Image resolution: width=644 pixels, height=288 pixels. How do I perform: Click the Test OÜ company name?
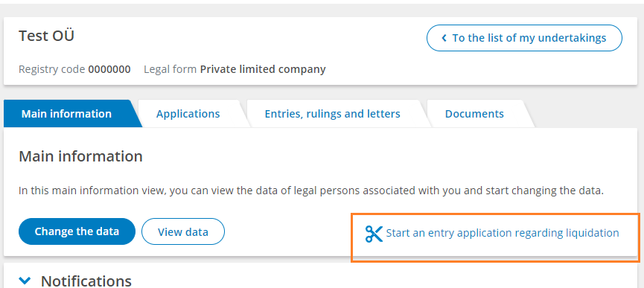pos(46,36)
